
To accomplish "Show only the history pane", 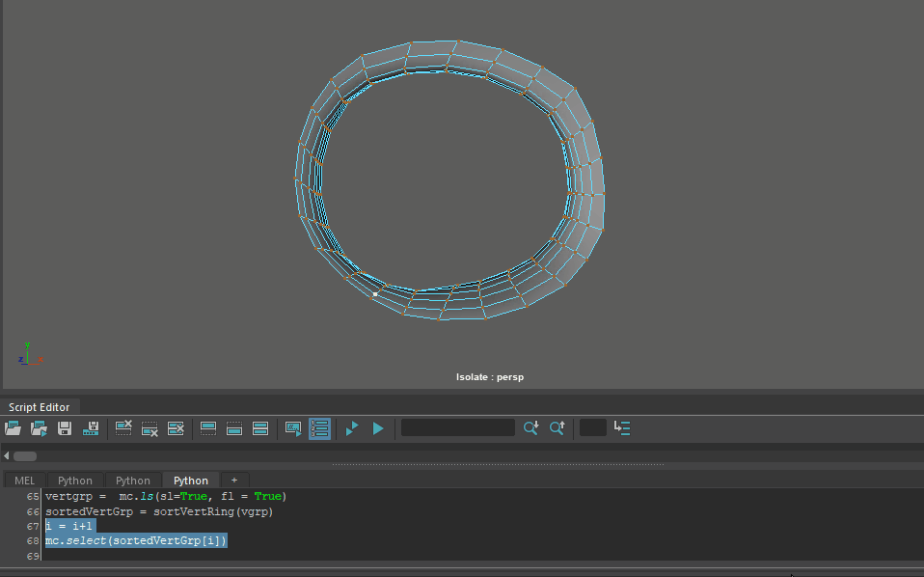I will point(207,427).
